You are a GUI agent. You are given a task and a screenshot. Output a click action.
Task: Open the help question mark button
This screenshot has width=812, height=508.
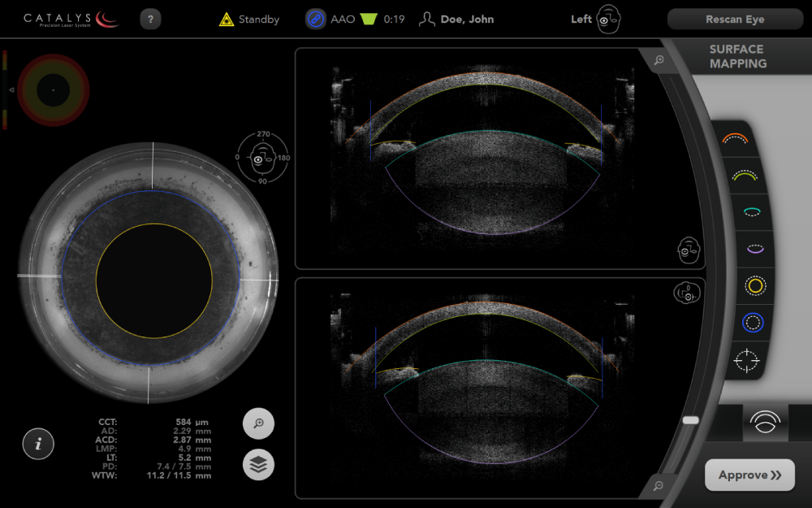tap(150, 20)
